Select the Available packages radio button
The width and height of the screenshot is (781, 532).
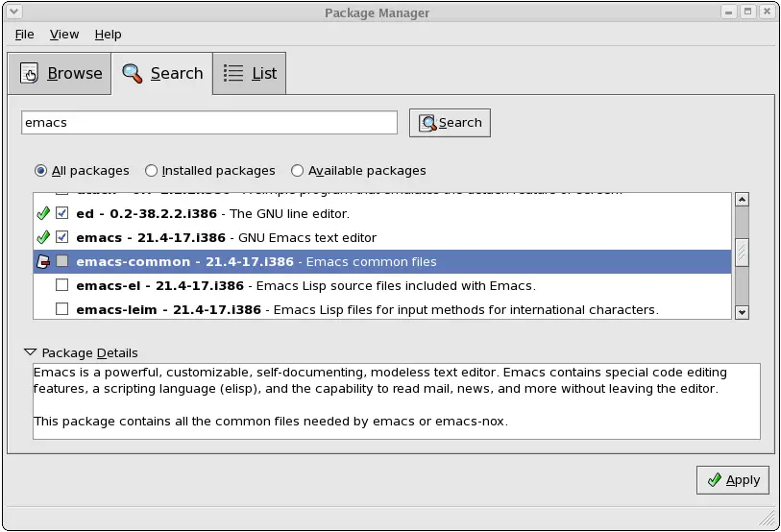298,171
